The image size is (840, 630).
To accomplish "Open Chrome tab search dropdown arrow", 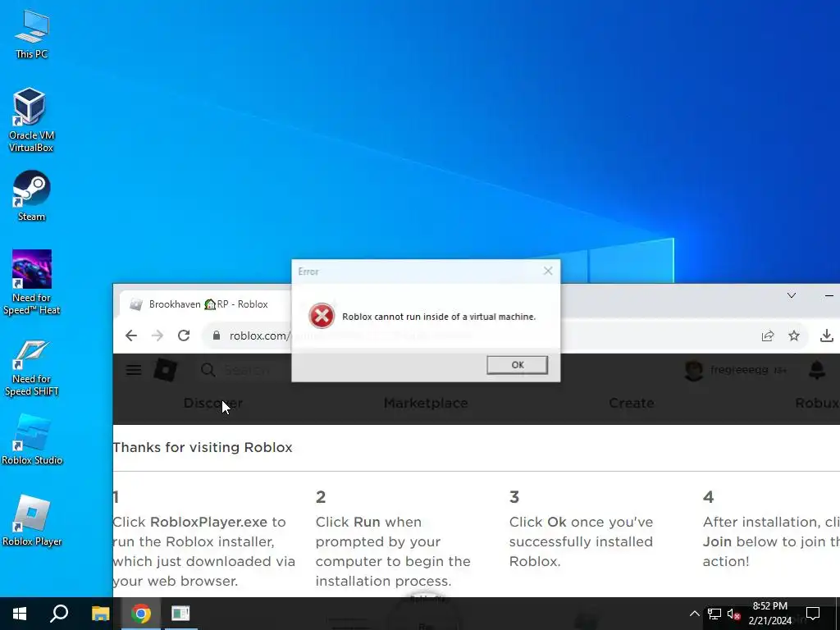I will (792, 295).
